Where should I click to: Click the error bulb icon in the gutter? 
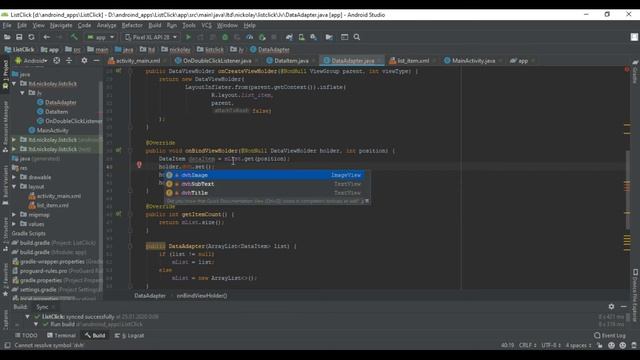point(139,165)
